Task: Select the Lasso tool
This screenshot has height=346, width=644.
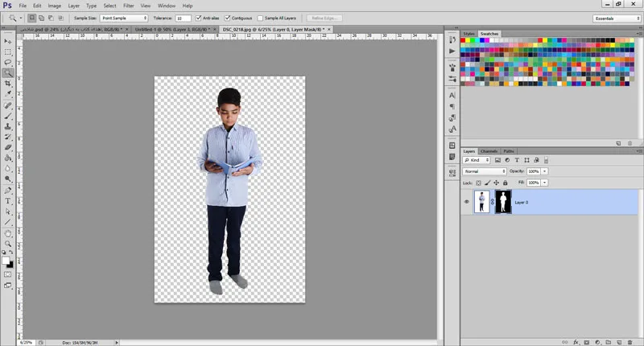Action: pos(8,63)
